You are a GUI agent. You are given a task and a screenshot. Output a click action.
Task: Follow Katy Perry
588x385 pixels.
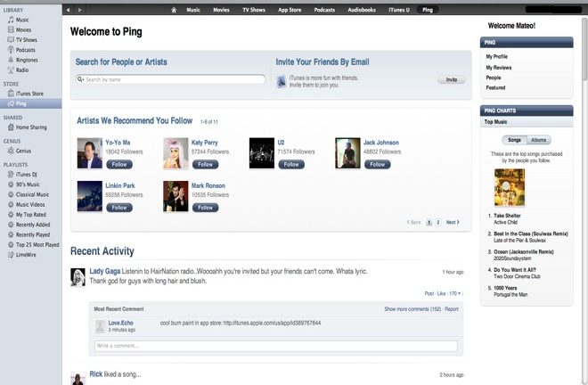pyautogui.click(x=205, y=164)
